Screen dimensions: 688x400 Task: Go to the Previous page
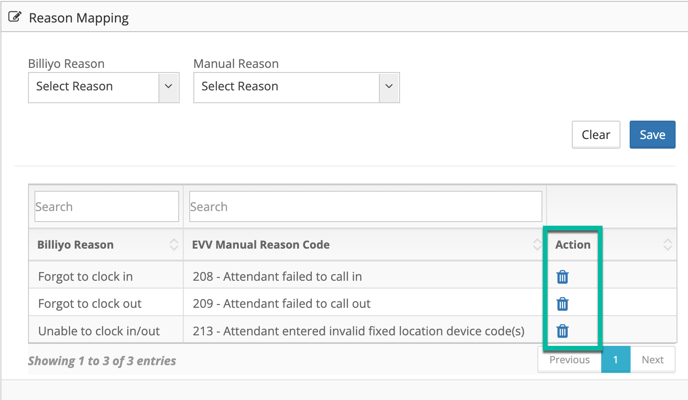569,360
